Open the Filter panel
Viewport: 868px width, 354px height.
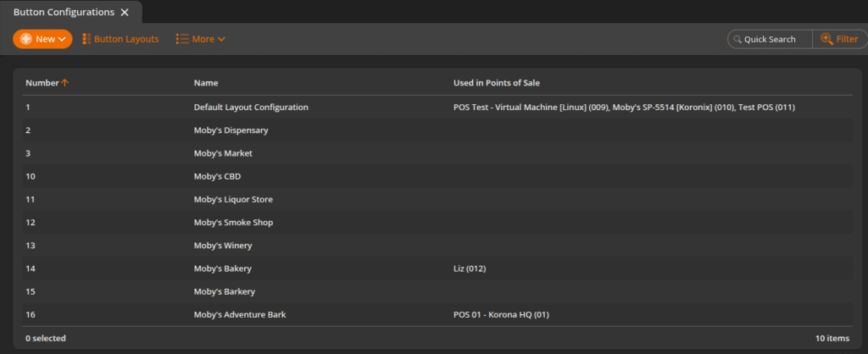click(x=840, y=39)
